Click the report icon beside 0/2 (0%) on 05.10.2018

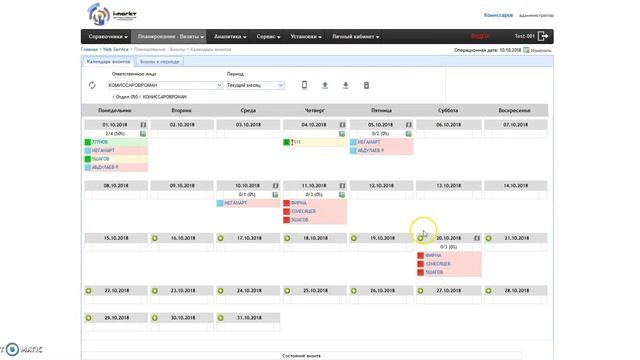point(408,133)
